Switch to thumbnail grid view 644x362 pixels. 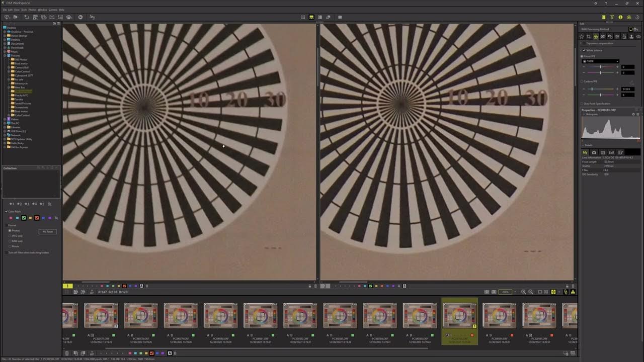tap(303, 17)
